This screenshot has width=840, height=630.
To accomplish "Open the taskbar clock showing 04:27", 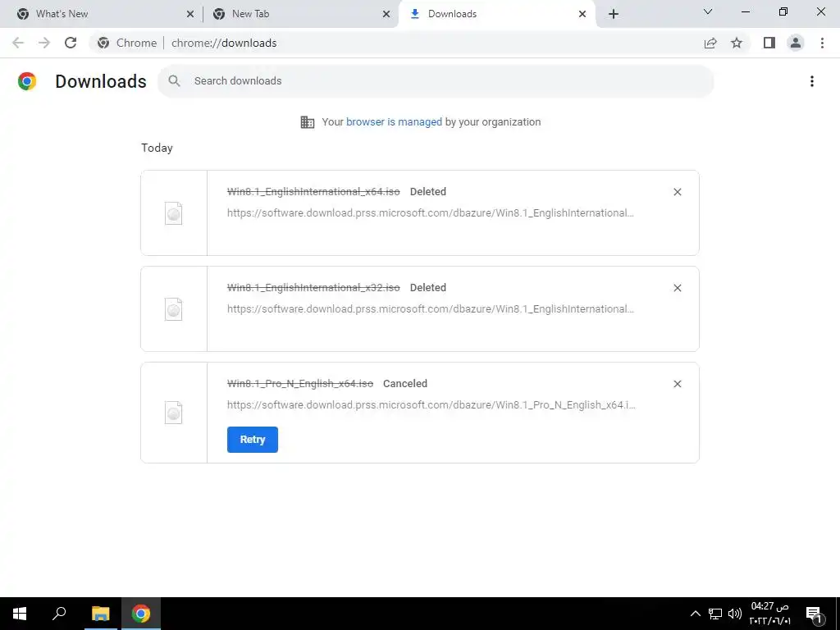I will (x=769, y=614).
